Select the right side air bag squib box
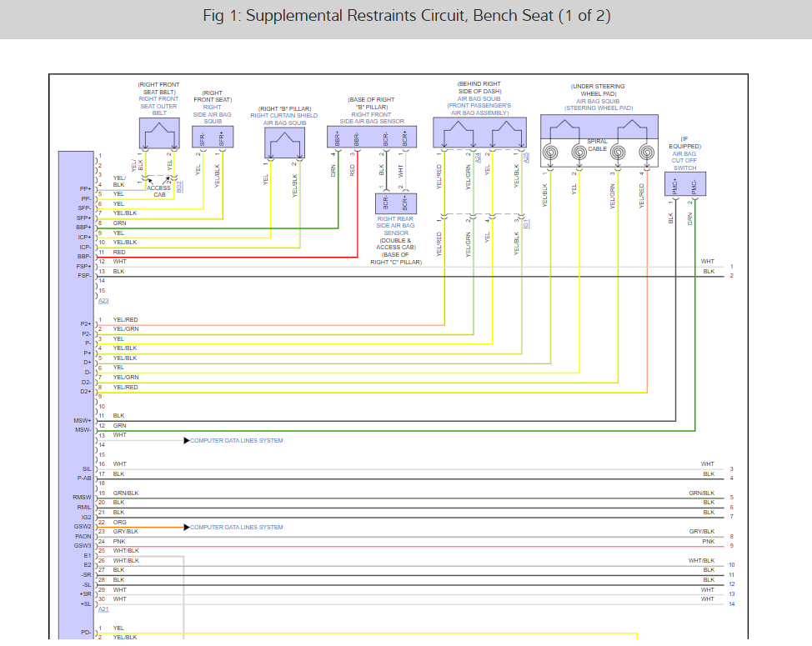The width and height of the screenshot is (812, 646). (211, 138)
